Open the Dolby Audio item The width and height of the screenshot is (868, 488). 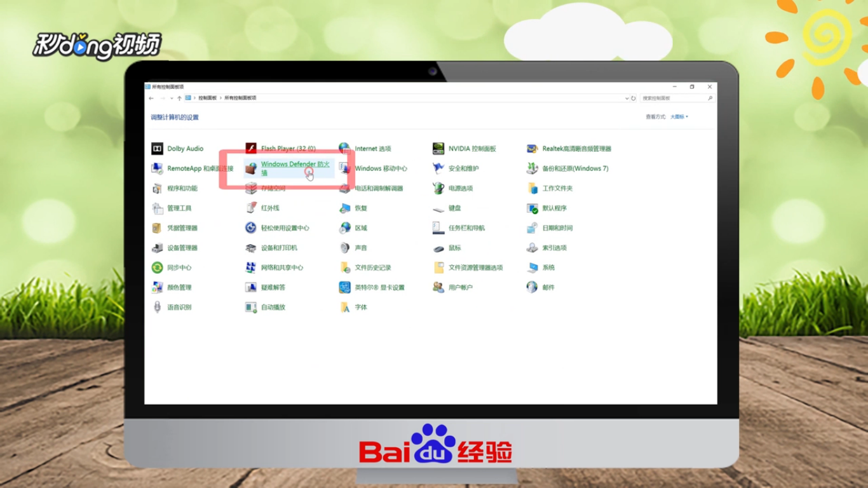[177, 149]
